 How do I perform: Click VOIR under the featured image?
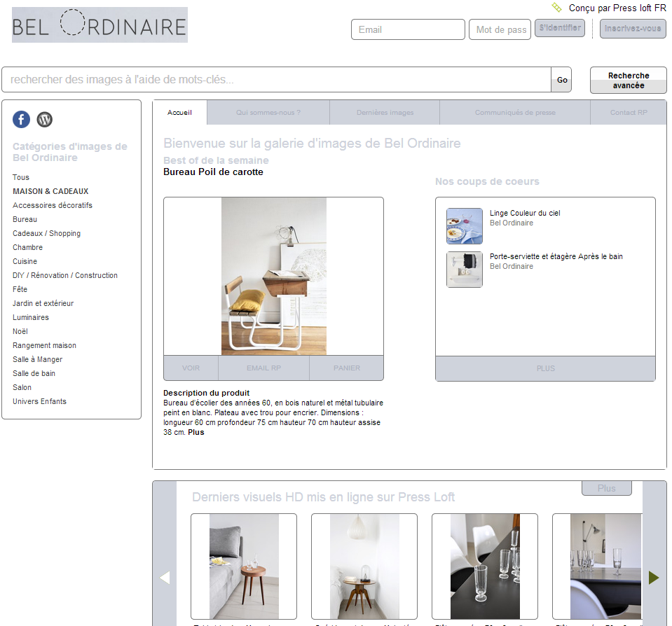[x=191, y=368]
